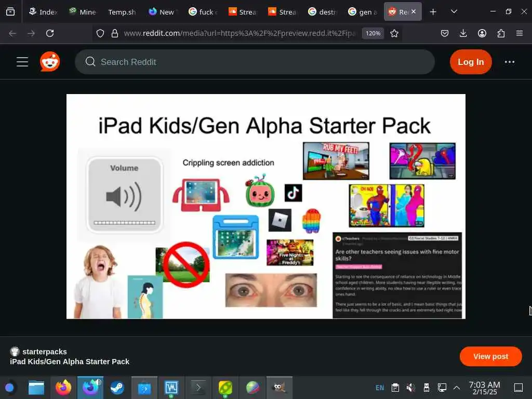Open the starterpacks subreddit avatar
This screenshot has width=532, height=399.
15,351
